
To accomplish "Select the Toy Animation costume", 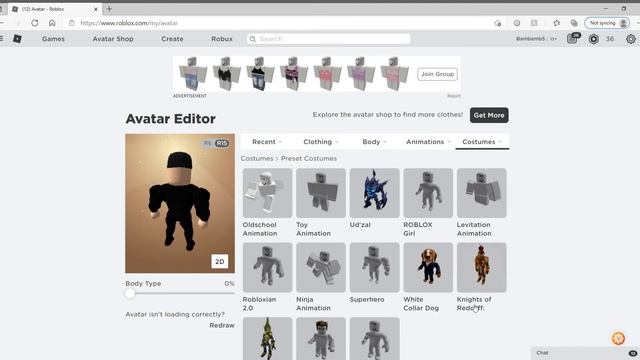I will (321, 193).
